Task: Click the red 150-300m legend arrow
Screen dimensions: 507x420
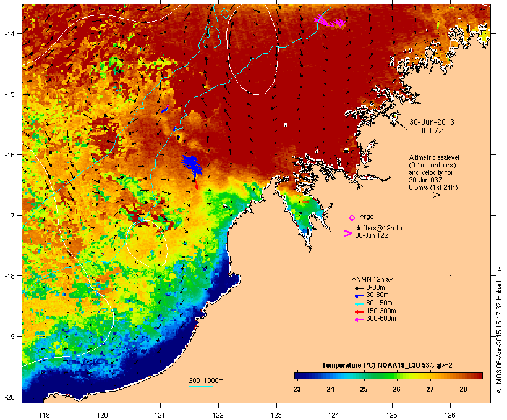Action: (359, 312)
